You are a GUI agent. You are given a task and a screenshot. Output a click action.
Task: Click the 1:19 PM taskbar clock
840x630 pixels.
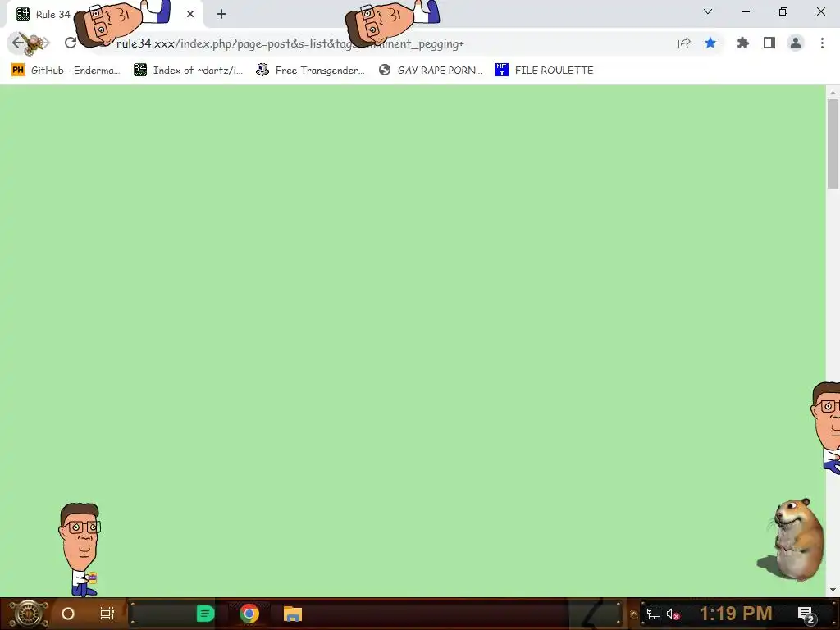736,614
